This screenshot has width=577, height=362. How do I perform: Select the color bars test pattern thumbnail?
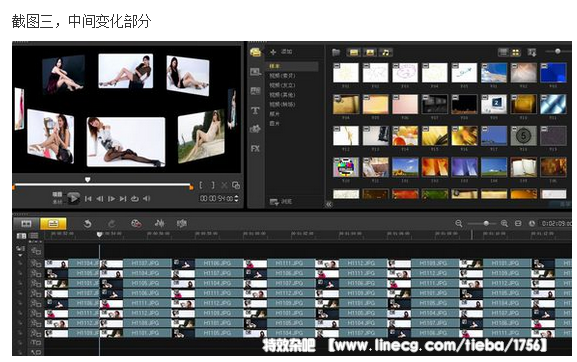point(346,167)
